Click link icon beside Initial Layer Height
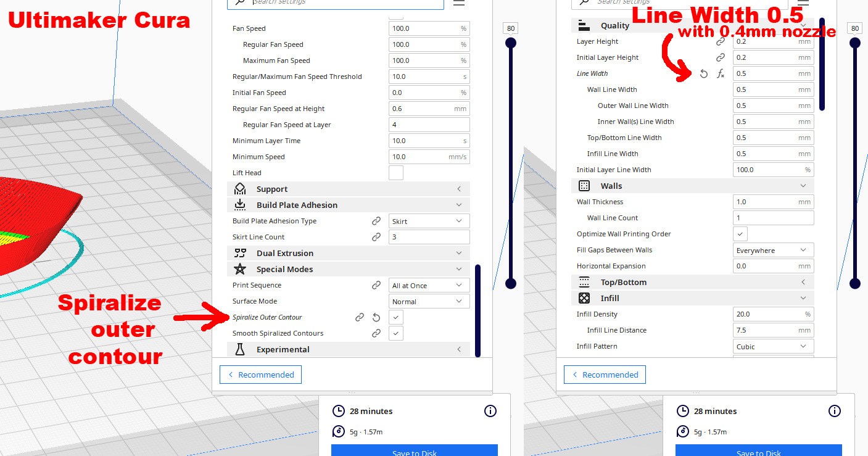Viewport: 868px width, 456px height. 720,57
